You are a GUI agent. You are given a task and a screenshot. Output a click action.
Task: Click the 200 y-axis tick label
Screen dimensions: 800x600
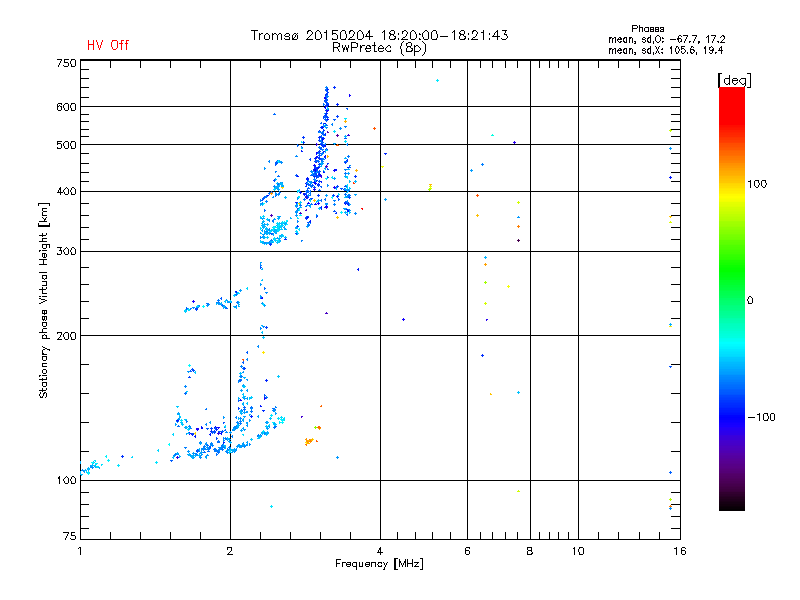(x=66, y=336)
